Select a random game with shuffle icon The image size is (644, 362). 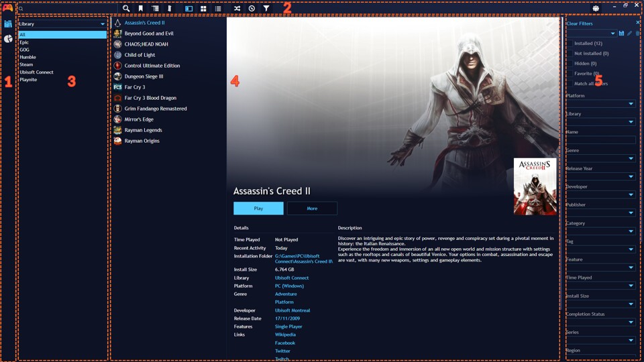[x=237, y=8]
